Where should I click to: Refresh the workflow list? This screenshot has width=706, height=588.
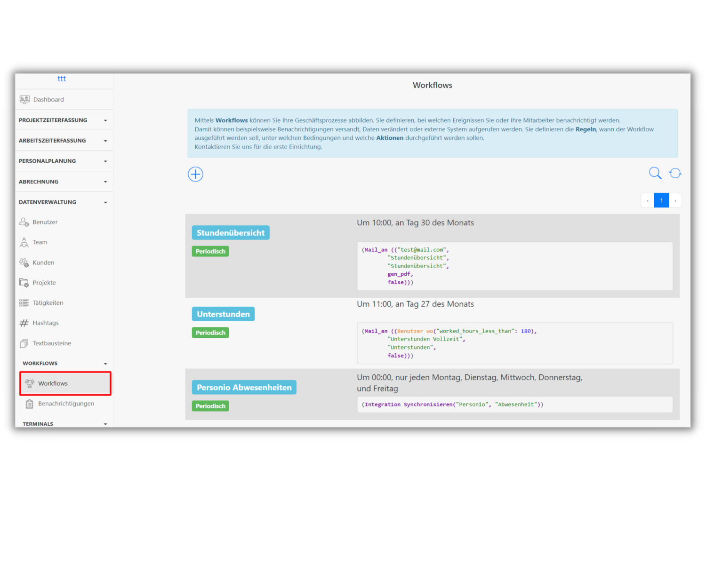coord(675,173)
